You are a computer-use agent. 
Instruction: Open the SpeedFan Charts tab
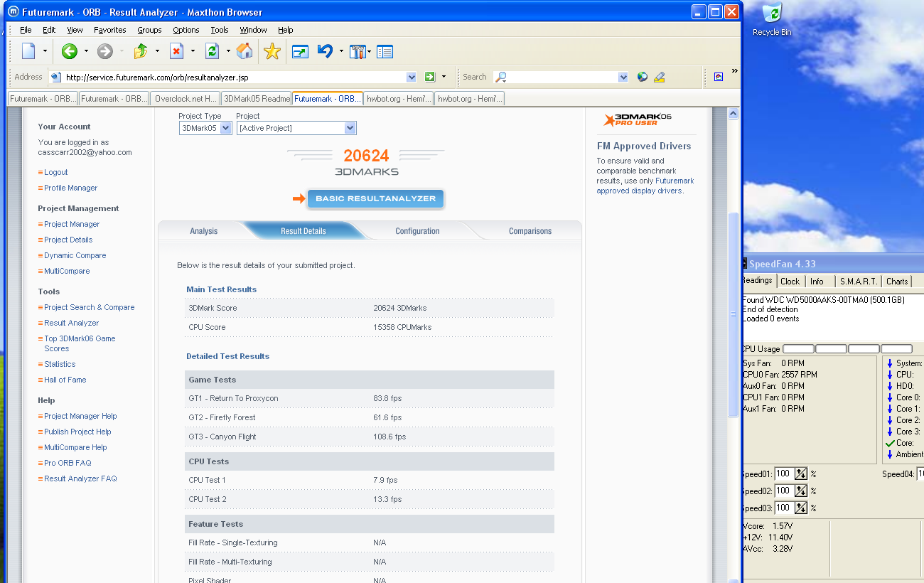click(x=897, y=282)
